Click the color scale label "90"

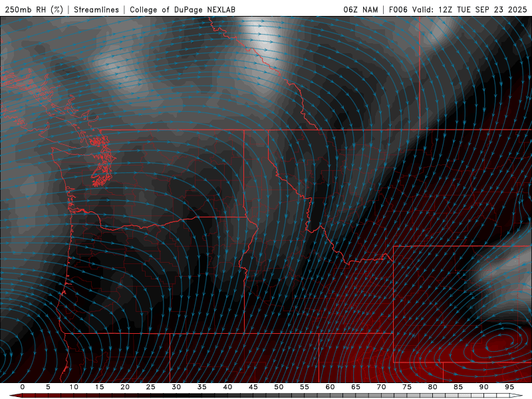click(x=484, y=387)
